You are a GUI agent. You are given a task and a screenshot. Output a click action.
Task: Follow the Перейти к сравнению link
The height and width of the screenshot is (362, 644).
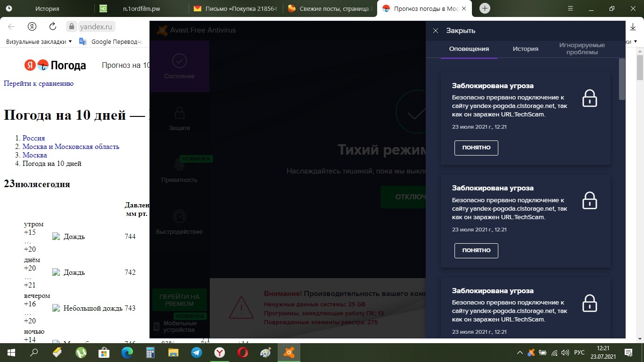pos(39,83)
